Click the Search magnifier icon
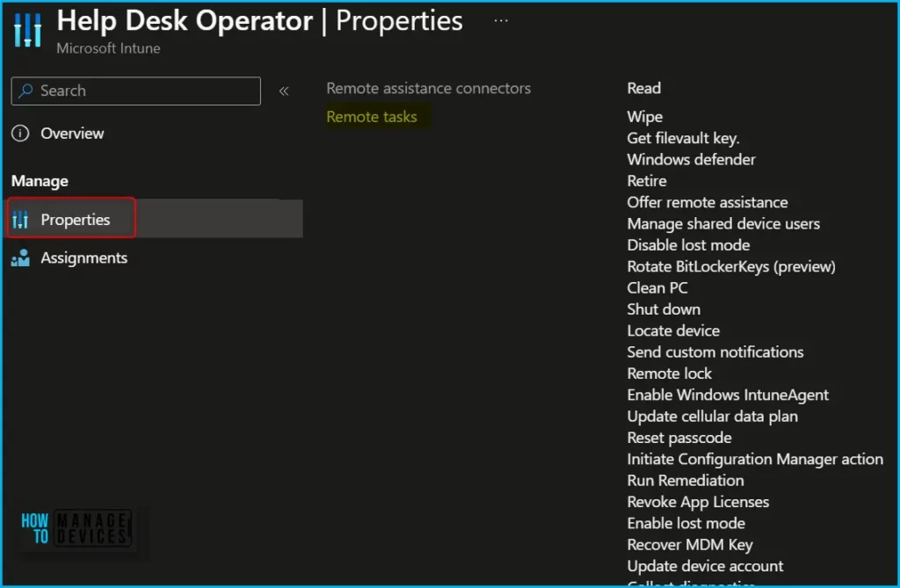Viewport: 900px width, 588px height. pos(25,91)
